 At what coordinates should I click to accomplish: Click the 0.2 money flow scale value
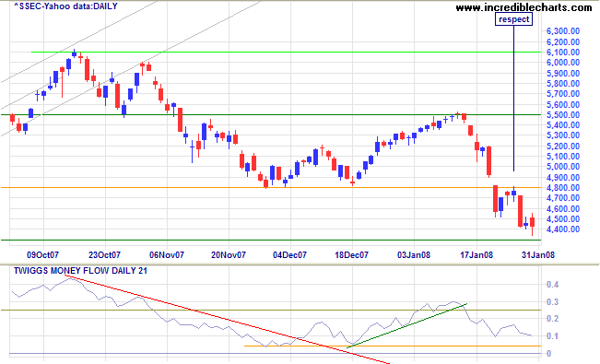pyautogui.click(x=553, y=319)
